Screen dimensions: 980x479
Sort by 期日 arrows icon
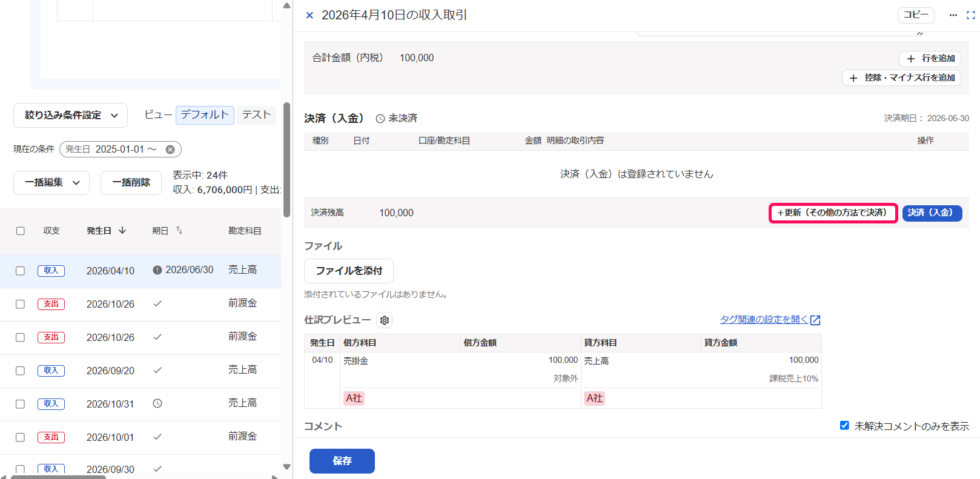[x=179, y=230]
